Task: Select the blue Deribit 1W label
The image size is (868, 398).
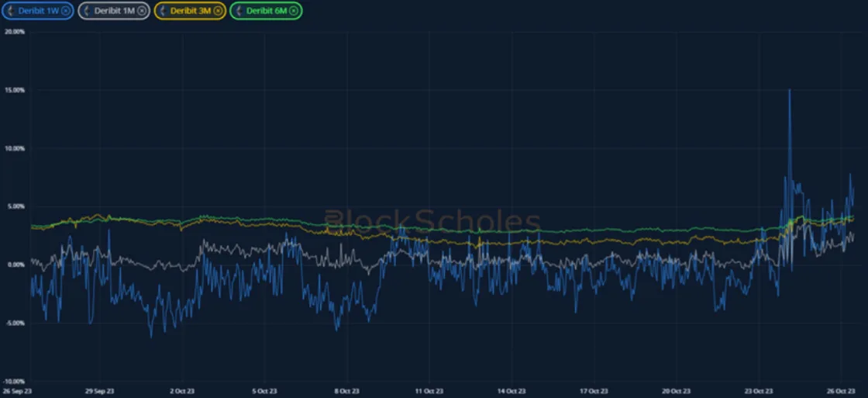Action: point(39,11)
